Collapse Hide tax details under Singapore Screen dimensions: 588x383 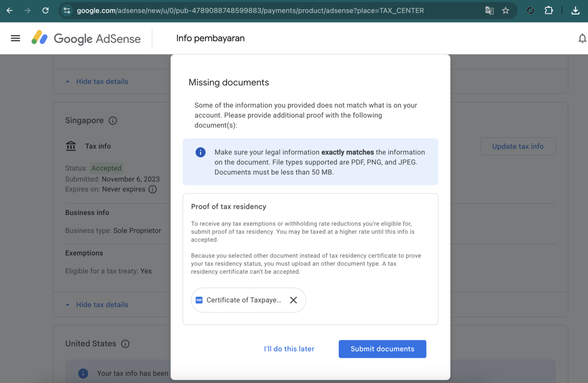[96, 305]
